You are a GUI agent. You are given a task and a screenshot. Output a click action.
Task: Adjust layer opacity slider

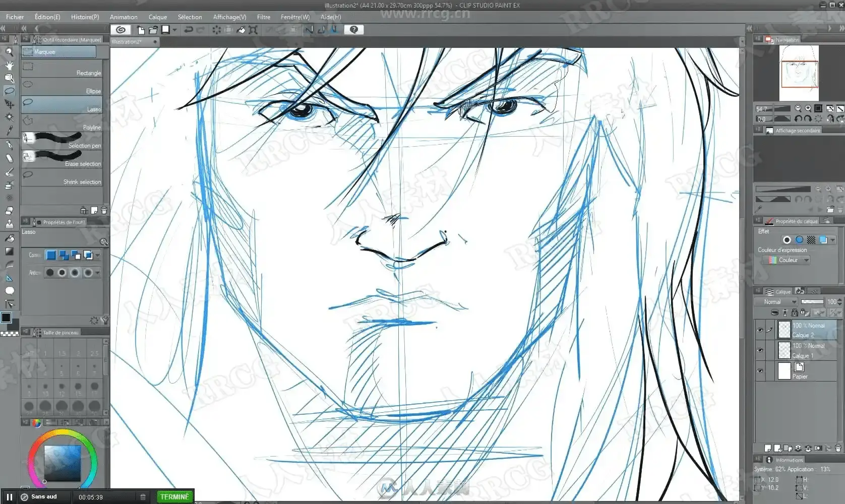(812, 302)
